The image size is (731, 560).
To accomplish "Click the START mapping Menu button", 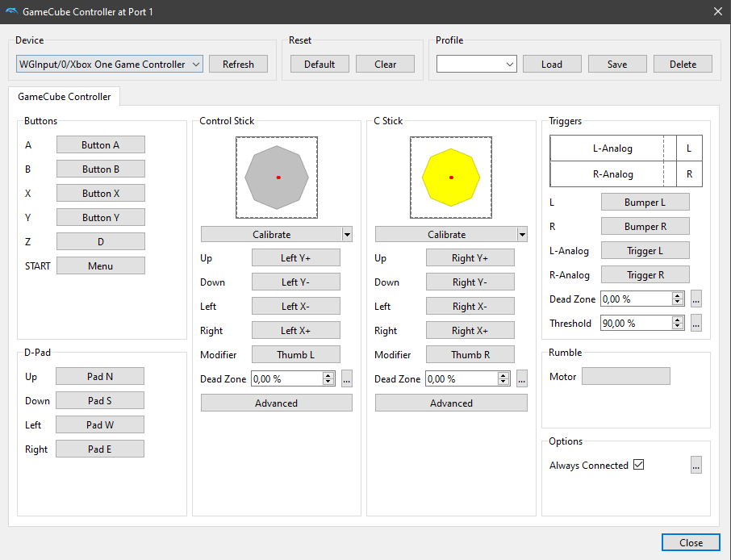I will pyautogui.click(x=101, y=266).
